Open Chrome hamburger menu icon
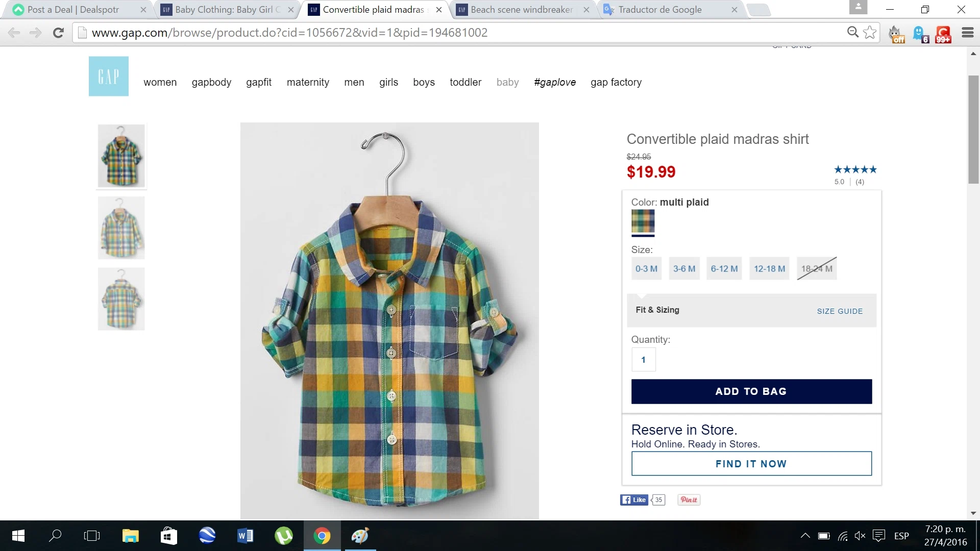 click(x=967, y=33)
